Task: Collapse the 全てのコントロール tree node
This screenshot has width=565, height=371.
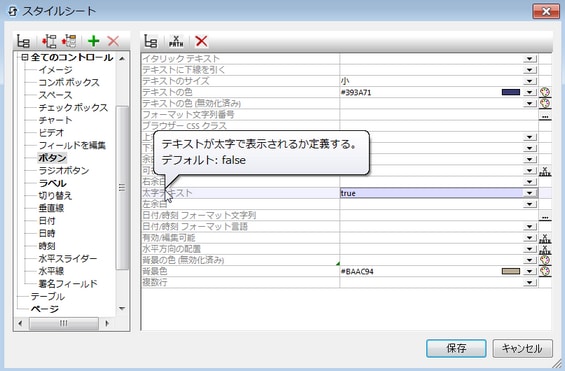Action: pos(24,57)
